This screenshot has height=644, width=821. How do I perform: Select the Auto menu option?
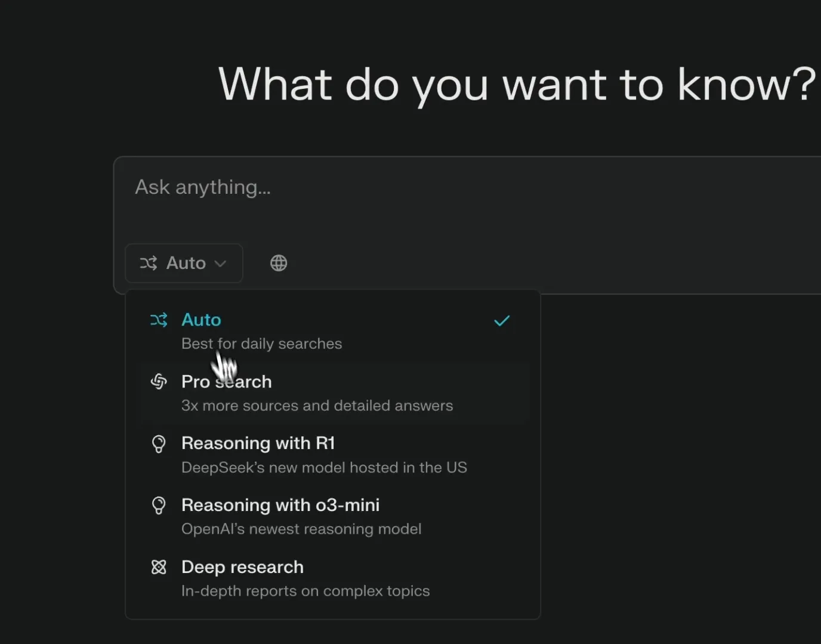point(333,332)
